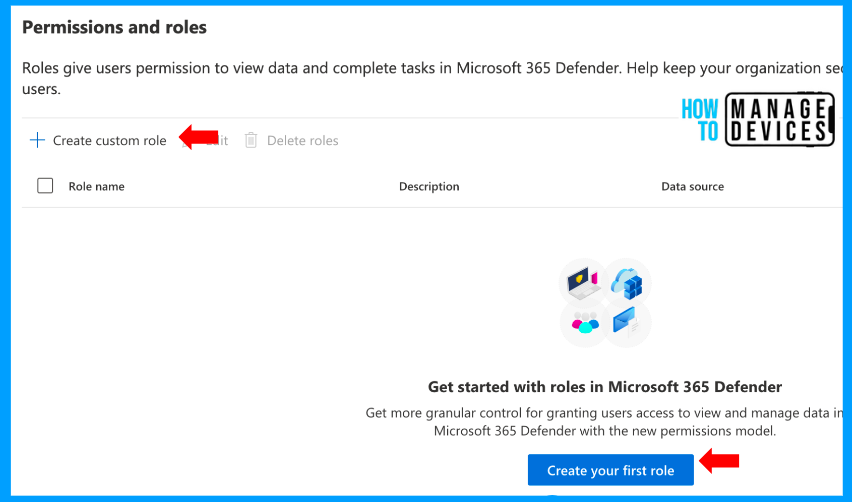This screenshot has height=502, width=852.
Task: Click the laptop shield illustration icon
Action: coord(583,282)
